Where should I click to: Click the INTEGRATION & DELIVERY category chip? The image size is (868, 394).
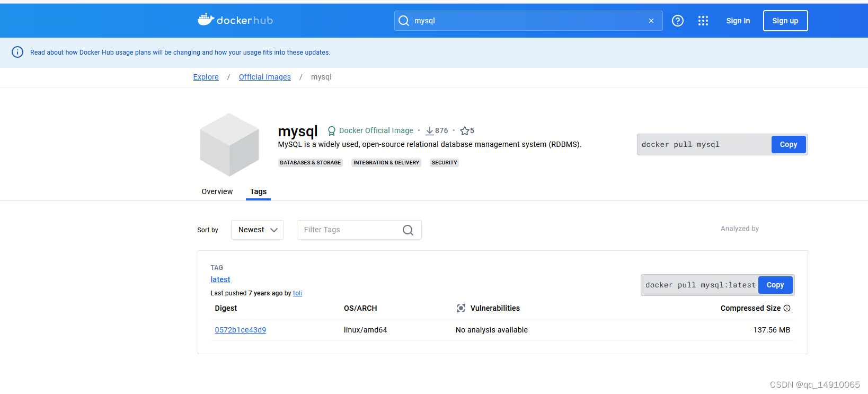pos(386,163)
